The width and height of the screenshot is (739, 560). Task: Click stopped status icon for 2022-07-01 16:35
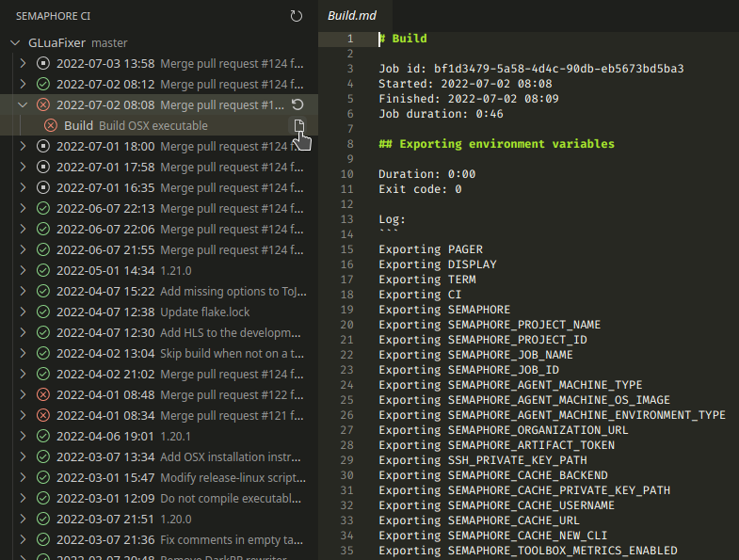(x=43, y=187)
